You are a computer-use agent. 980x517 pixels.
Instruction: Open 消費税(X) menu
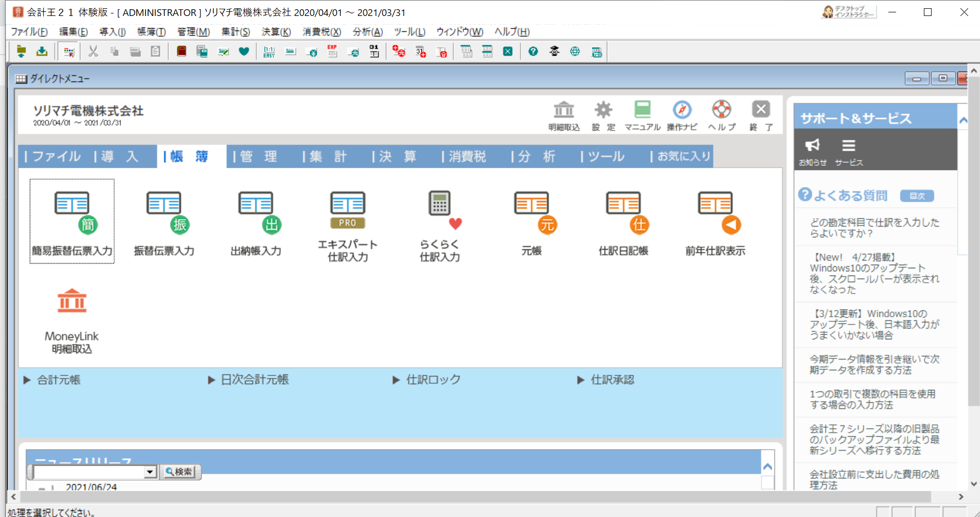pyautogui.click(x=322, y=32)
